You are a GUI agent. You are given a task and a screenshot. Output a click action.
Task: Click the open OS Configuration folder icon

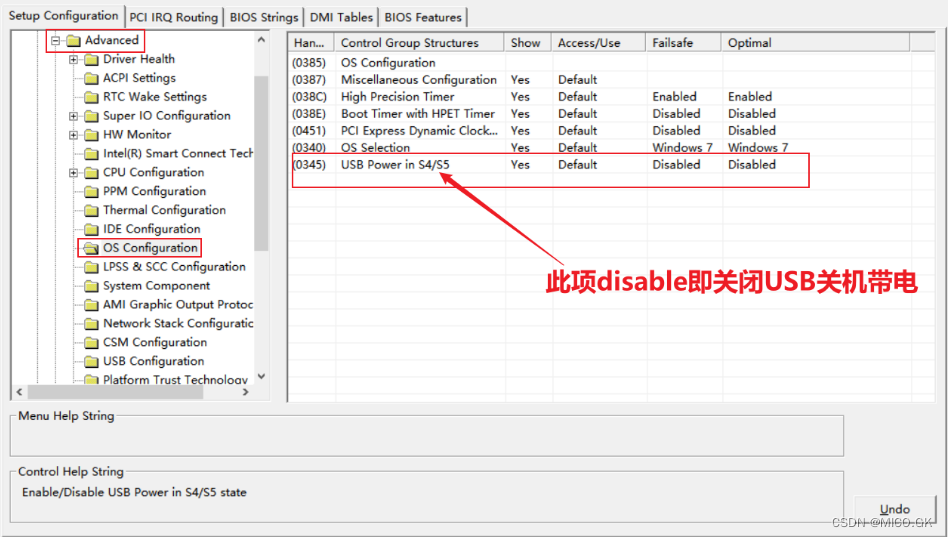tap(91, 248)
